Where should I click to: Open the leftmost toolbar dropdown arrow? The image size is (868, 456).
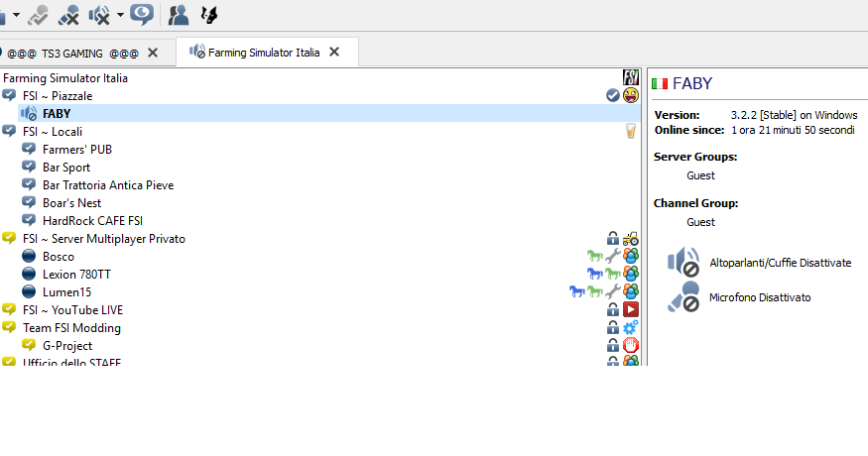click(16, 15)
